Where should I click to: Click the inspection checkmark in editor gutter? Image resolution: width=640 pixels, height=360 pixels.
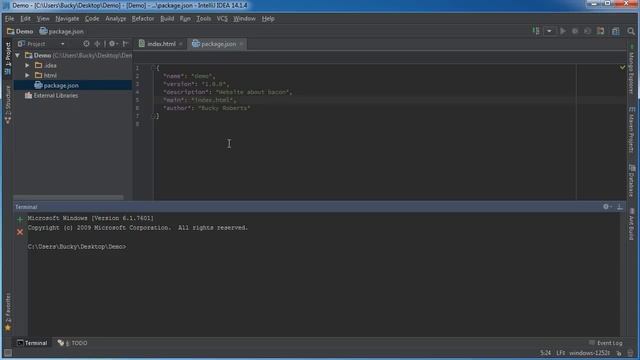pyautogui.click(x=622, y=67)
